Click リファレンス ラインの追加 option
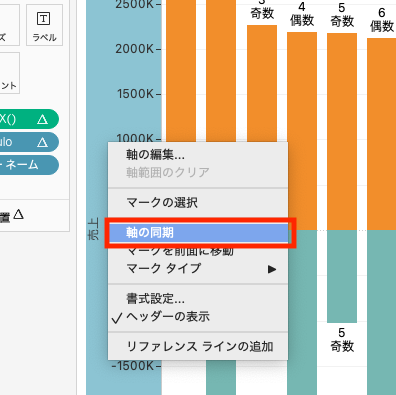 coord(198,347)
